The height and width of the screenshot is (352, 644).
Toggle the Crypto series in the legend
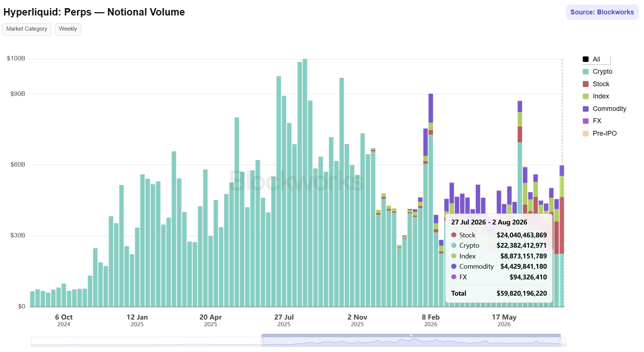597,72
